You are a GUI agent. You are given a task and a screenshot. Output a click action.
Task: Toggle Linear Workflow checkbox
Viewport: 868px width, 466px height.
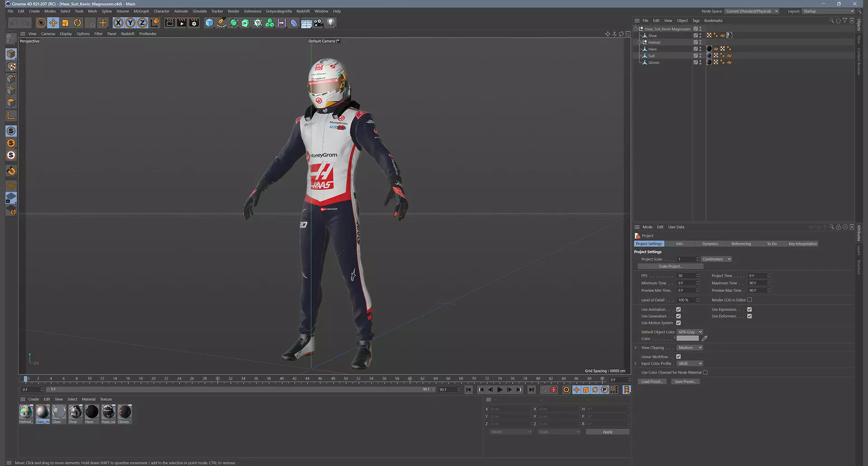[679, 357]
